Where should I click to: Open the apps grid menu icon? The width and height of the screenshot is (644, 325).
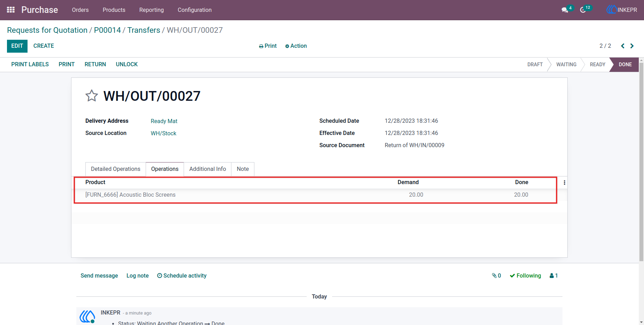click(x=11, y=10)
